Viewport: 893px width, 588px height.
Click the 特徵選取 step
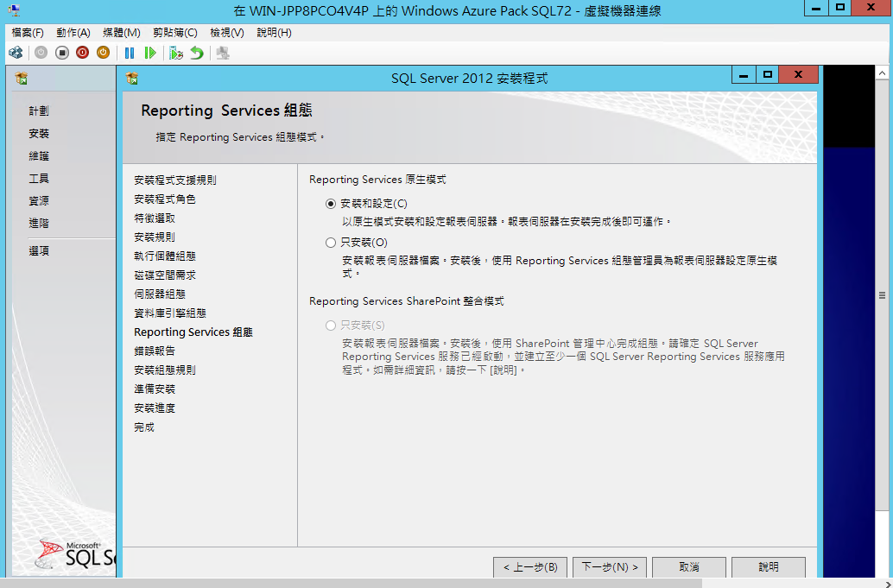155,218
